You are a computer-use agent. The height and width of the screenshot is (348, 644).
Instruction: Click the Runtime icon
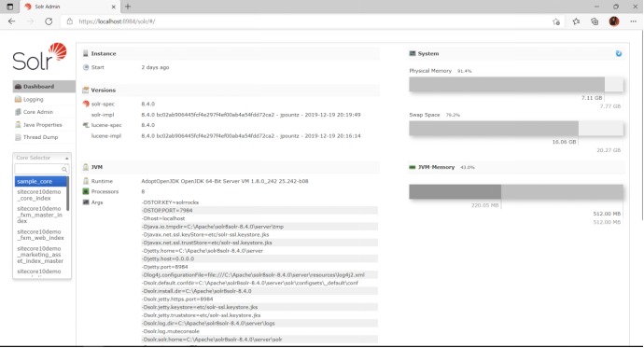point(86,181)
